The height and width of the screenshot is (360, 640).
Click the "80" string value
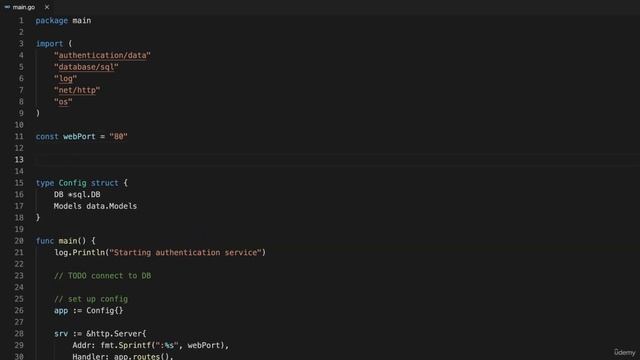point(118,136)
